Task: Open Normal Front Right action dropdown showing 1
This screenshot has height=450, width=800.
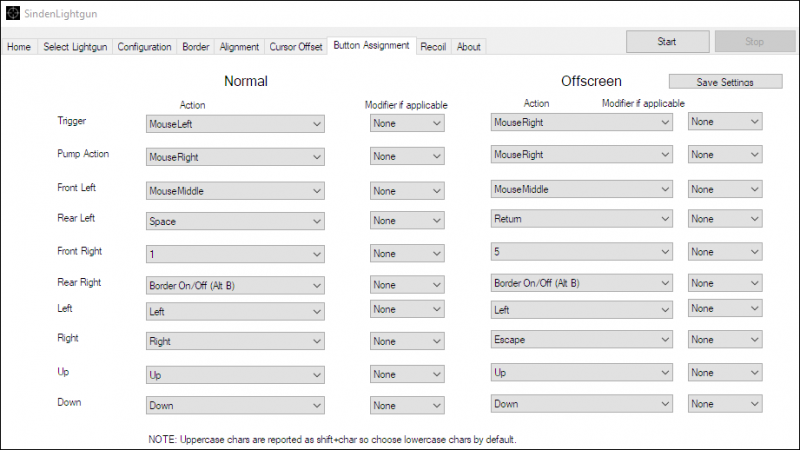Action: point(235,254)
